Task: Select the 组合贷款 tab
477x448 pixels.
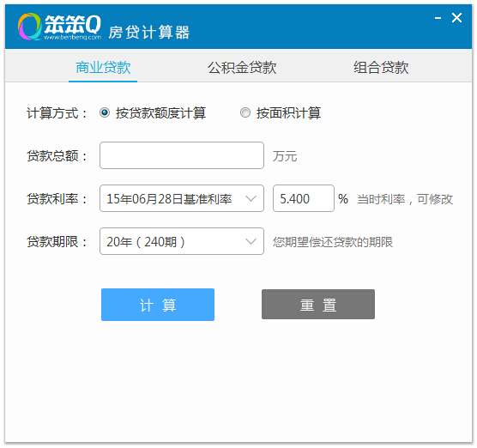Action: tap(381, 67)
